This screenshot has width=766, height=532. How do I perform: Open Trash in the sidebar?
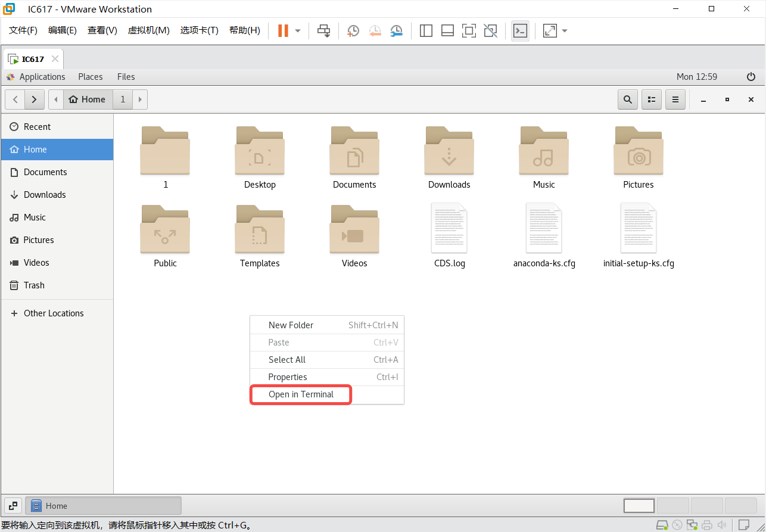tap(57, 285)
